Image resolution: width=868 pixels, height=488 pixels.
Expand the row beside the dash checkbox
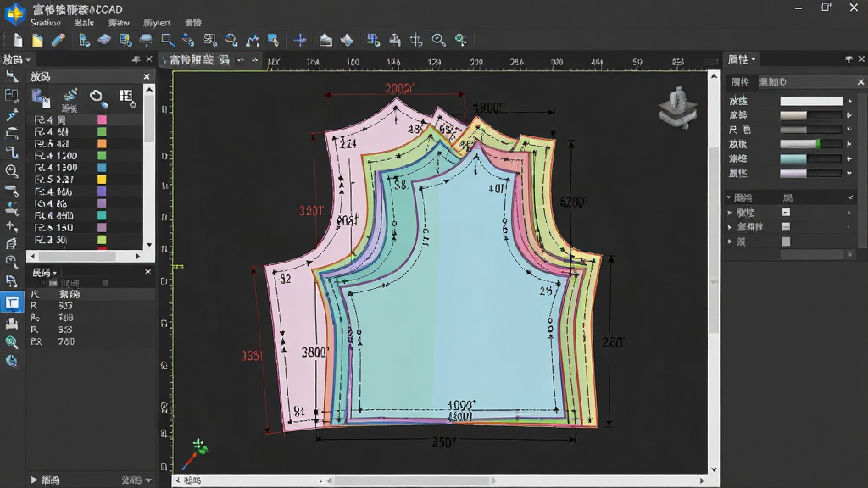[x=730, y=213]
